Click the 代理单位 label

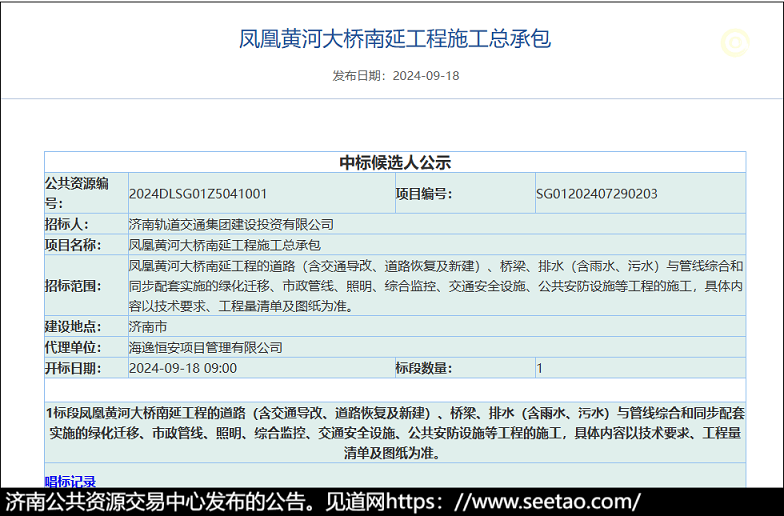pos(73,347)
